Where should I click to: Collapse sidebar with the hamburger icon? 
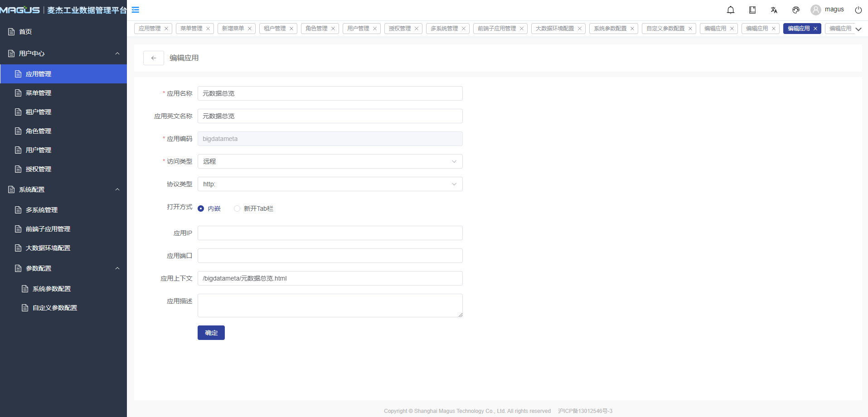pos(135,10)
